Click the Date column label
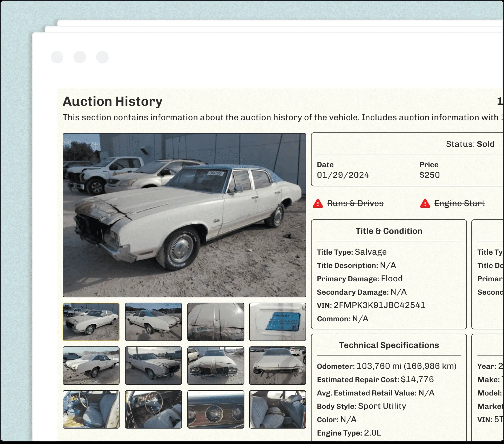Screen dimensions: 504x444 pyautogui.click(x=325, y=165)
